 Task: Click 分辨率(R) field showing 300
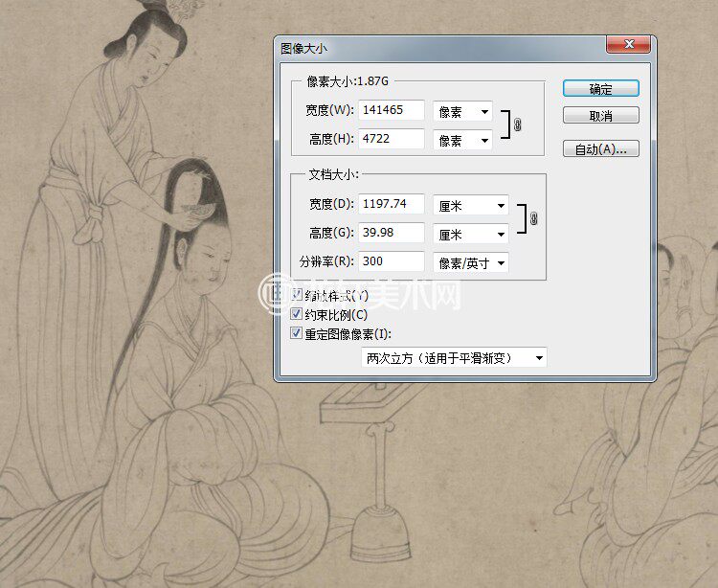click(392, 261)
